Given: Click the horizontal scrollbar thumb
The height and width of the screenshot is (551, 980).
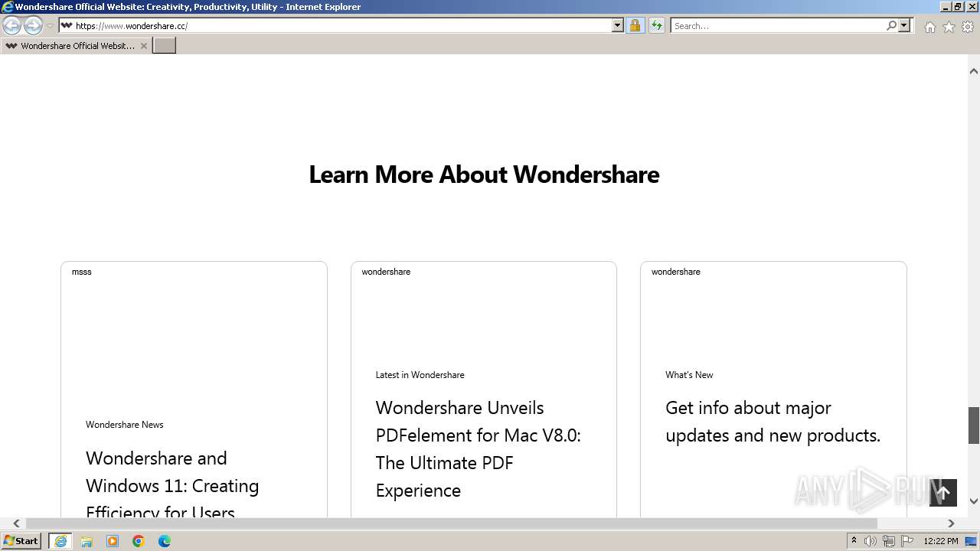Looking at the screenshot, I should [x=452, y=523].
